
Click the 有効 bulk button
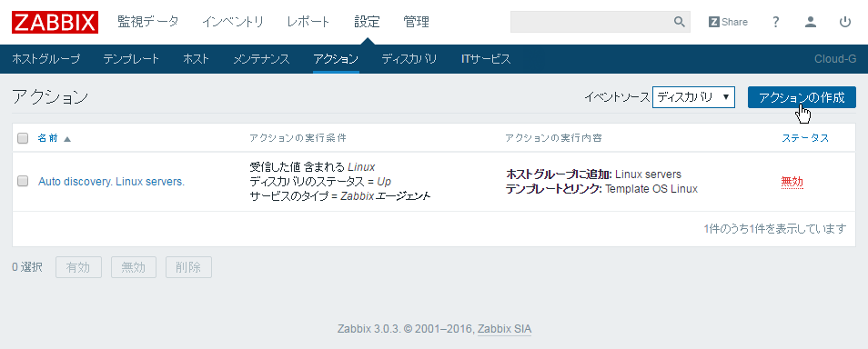point(78,267)
